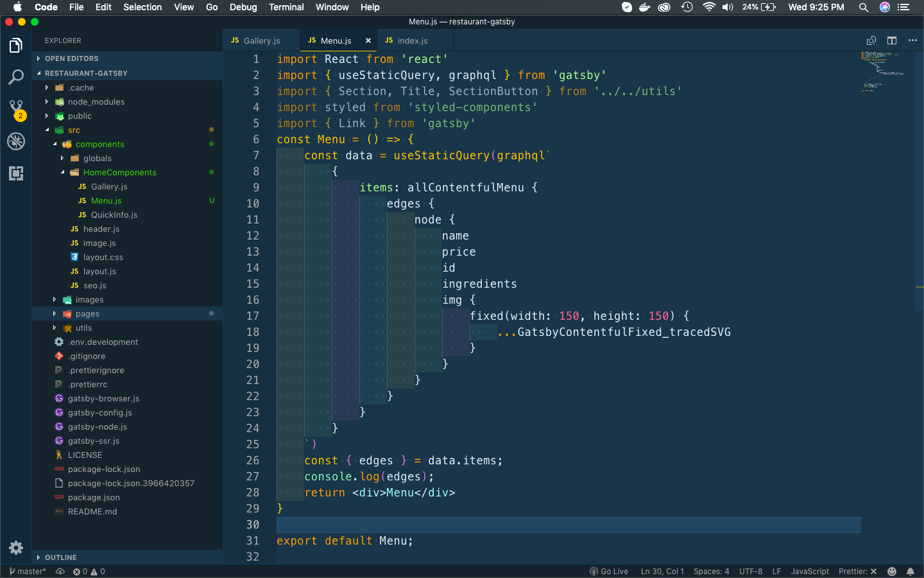Open macOS Spotlight search icon

point(864,7)
